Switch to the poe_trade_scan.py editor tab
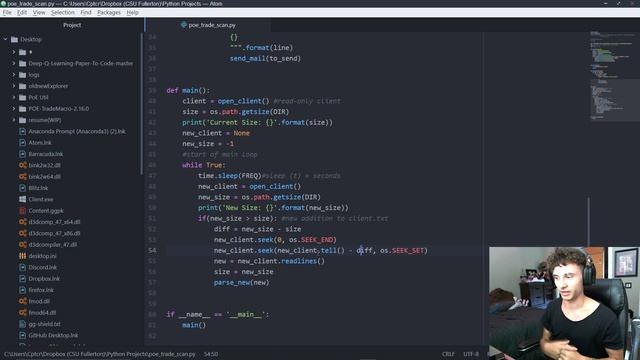The height and width of the screenshot is (360, 640). 208,25
